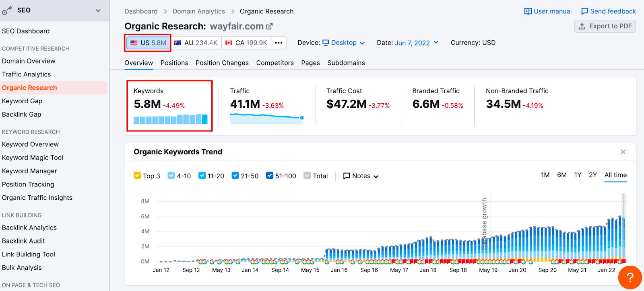Viewport: 644px width, 291px height.
Task: Switch to the Position Changes tab
Action: (x=222, y=63)
